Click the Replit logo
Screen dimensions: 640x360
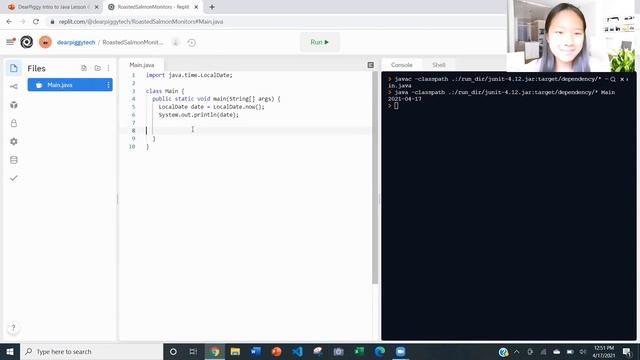[27, 42]
